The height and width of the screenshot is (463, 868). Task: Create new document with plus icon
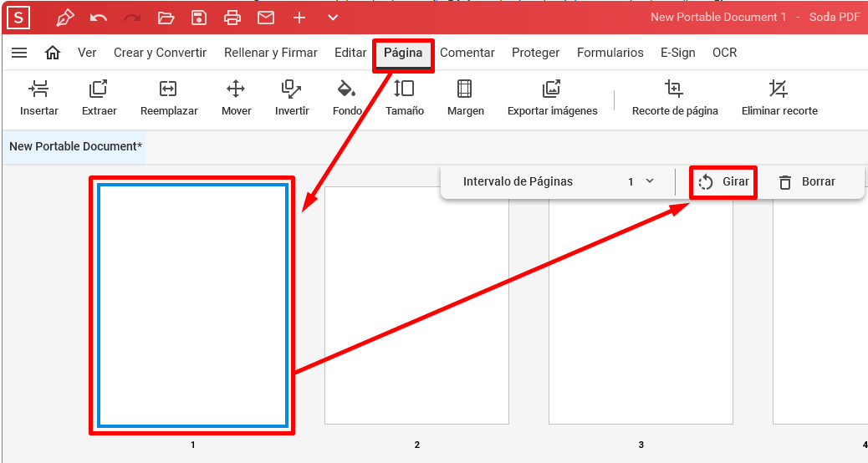[299, 18]
